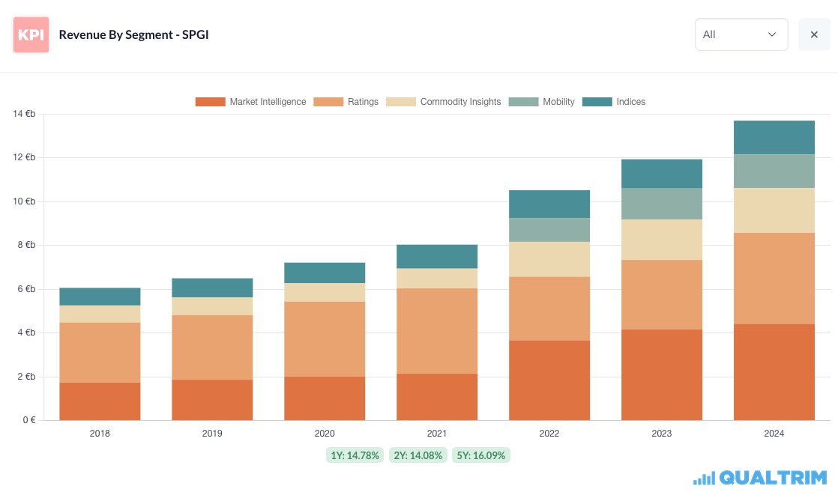Click the 2019 Indices bar segment

coord(212,288)
